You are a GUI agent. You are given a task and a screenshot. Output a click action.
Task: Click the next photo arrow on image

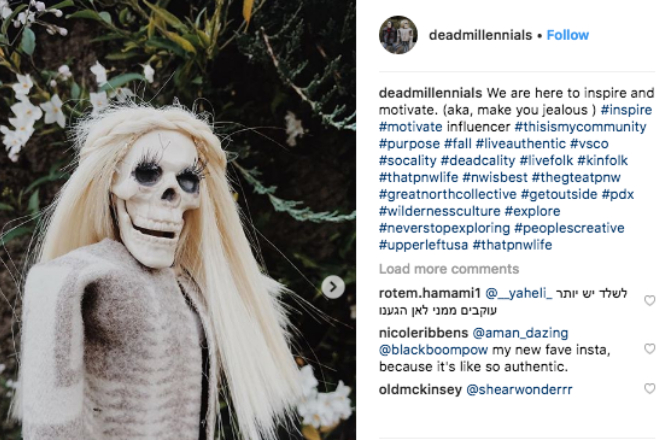coord(333,287)
